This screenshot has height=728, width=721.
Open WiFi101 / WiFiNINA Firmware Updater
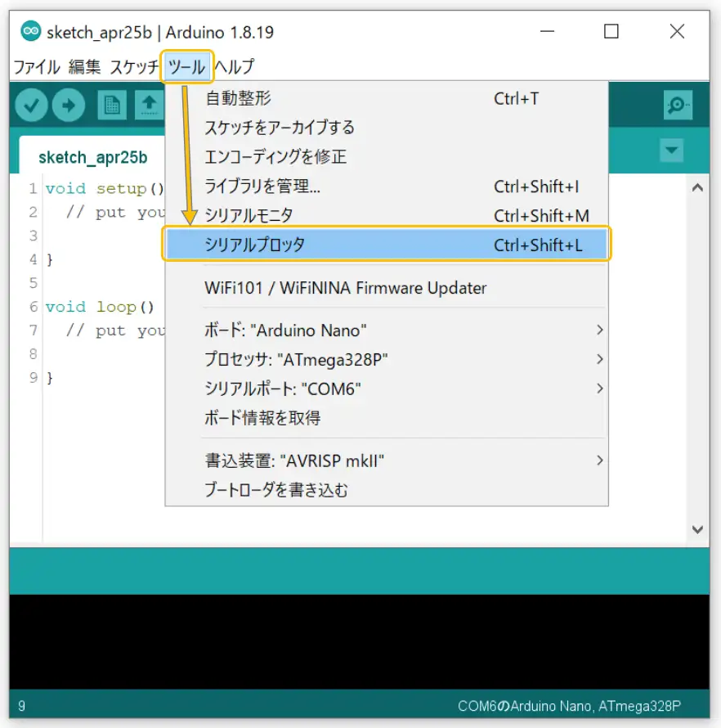387,288
